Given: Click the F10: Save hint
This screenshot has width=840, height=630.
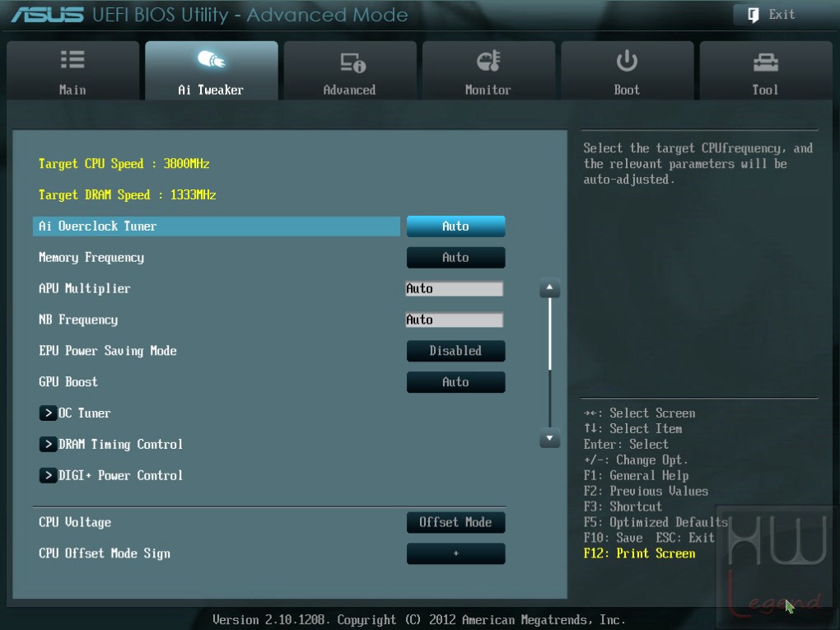Looking at the screenshot, I should click(x=613, y=538).
